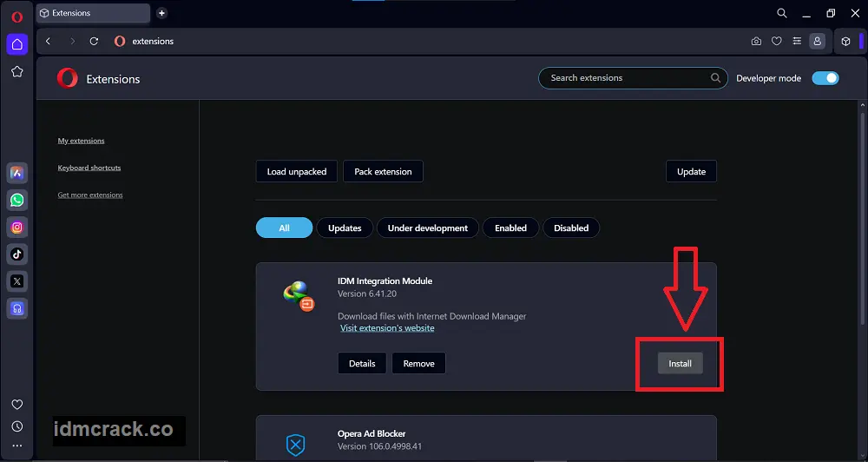The height and width of the screenshot is (462, 868).
Task: Go back with the back arrow
Action: [x=48, y=41]
